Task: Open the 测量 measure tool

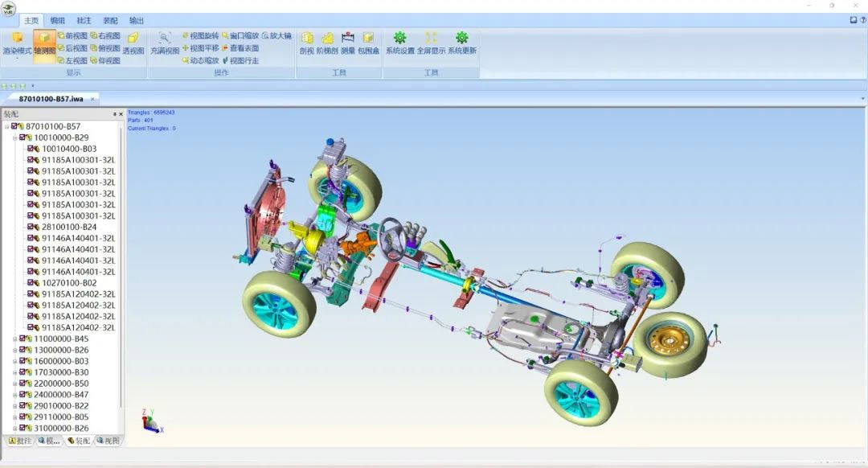Action: 348,43
